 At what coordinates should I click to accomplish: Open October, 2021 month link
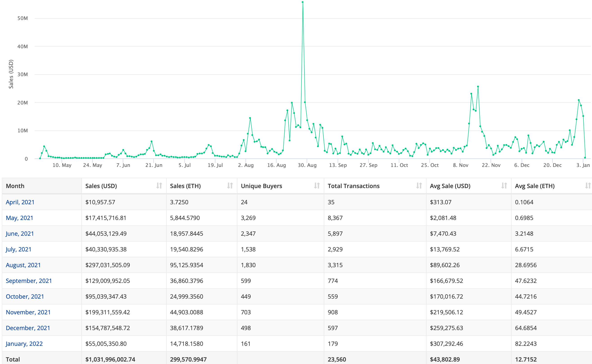pos(25,296)
